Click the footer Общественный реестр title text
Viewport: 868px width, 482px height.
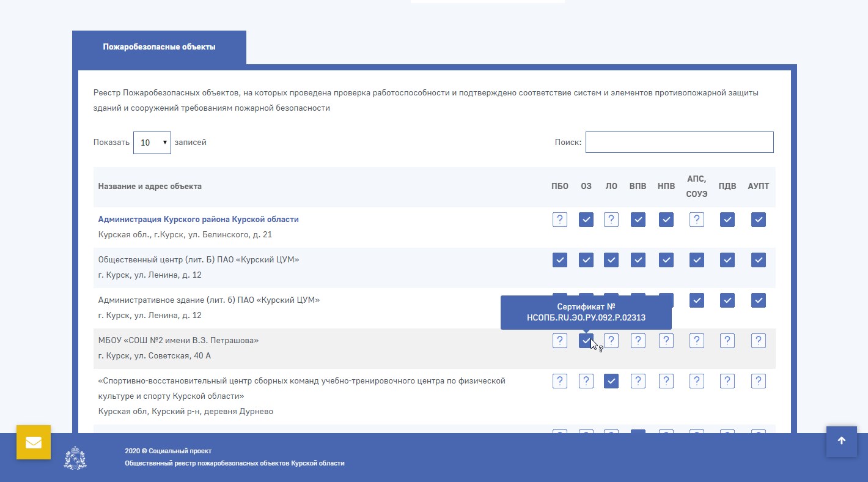coord(234,463)
